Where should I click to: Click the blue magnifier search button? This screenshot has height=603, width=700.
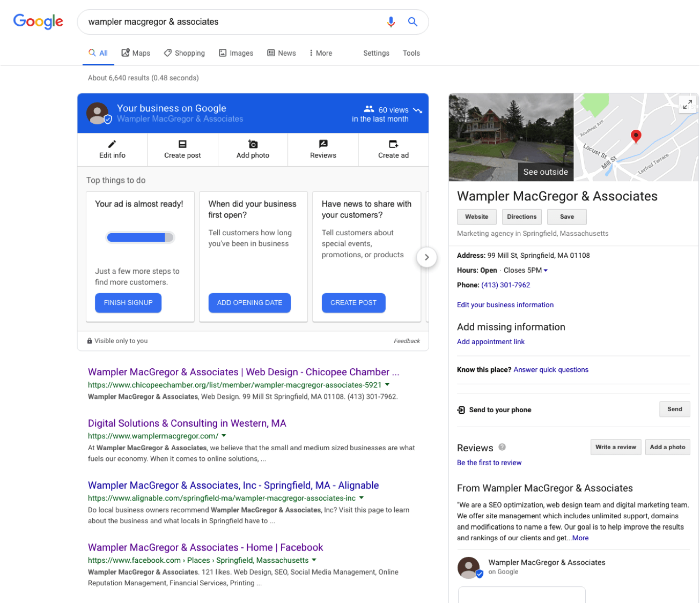click(x=412, y=21)
